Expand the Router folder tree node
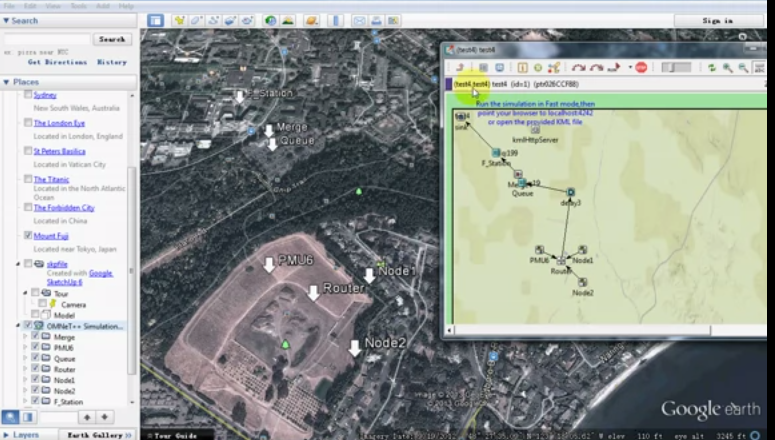The height and width of the screenshot is (440, 775). point(25,369)
